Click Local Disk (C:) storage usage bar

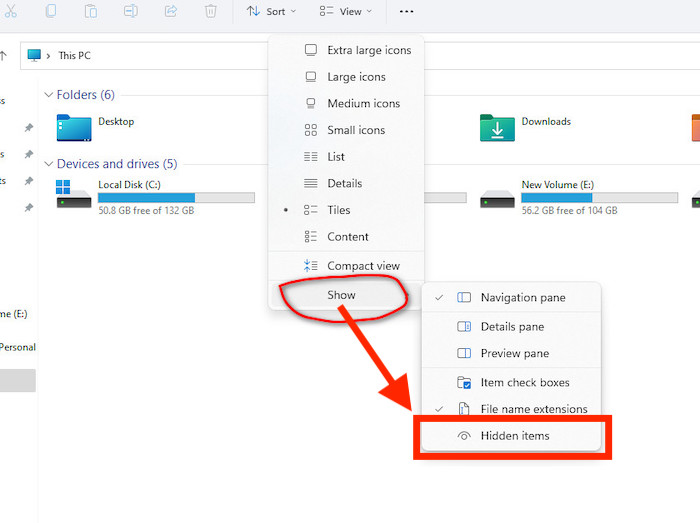click(176, 197)
